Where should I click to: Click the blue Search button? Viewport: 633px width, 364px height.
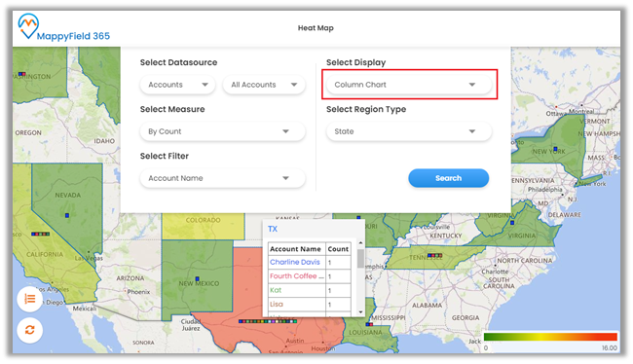click(x=449, y=178)
